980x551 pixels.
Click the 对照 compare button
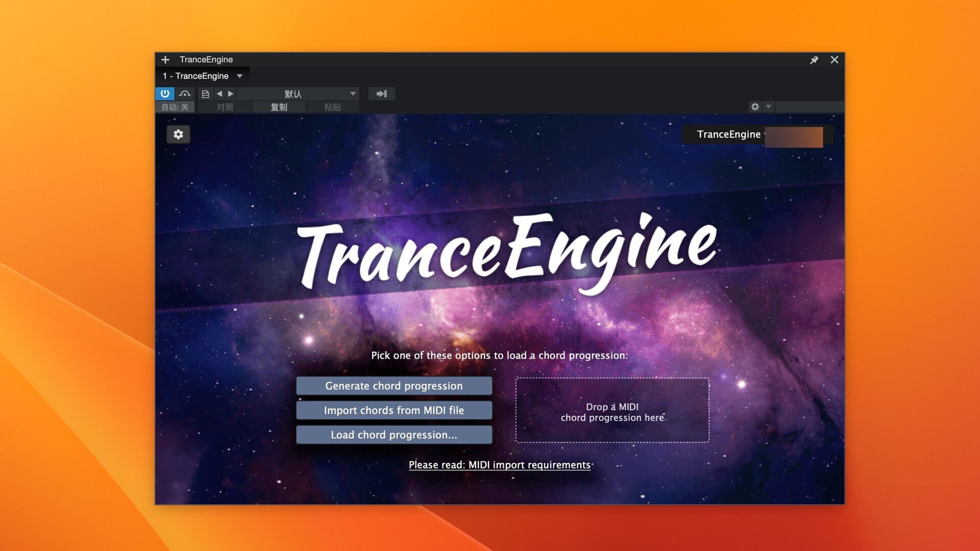[x=225, y=107]
